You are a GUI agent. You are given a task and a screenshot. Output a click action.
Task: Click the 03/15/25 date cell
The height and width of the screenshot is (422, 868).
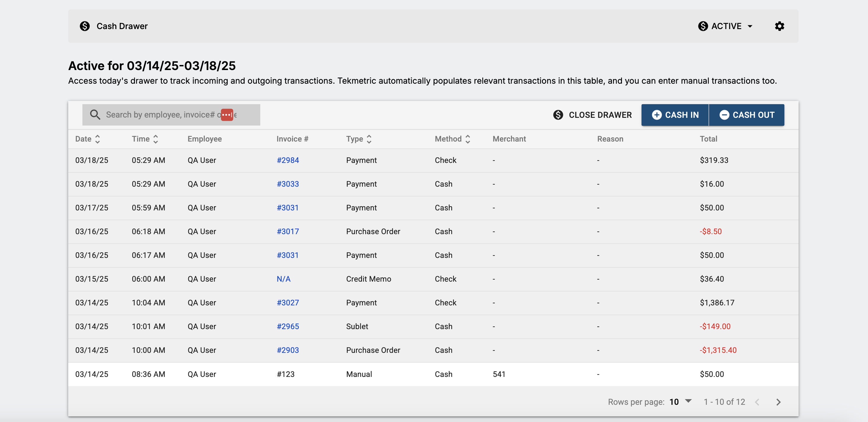pyautogui.click(x=92, y=279)
